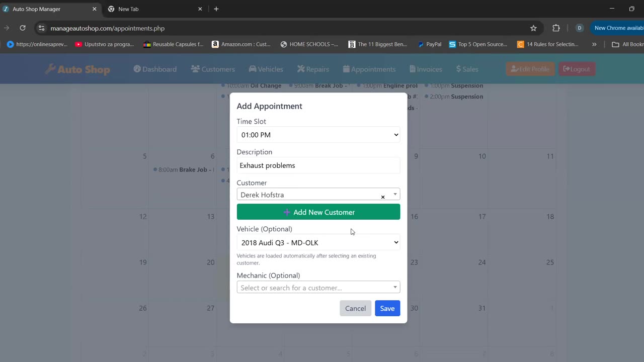Switch to the New Tab browser tab
Screen dimensions: 644x362
(155, 9)
